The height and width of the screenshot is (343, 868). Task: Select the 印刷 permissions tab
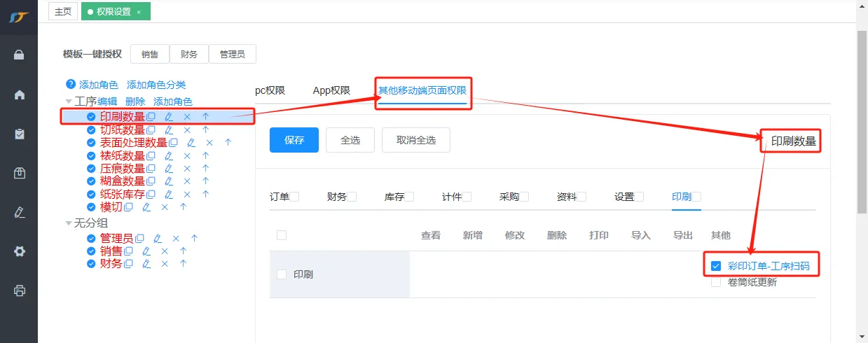pyautogui.click(x=682, y=197)
